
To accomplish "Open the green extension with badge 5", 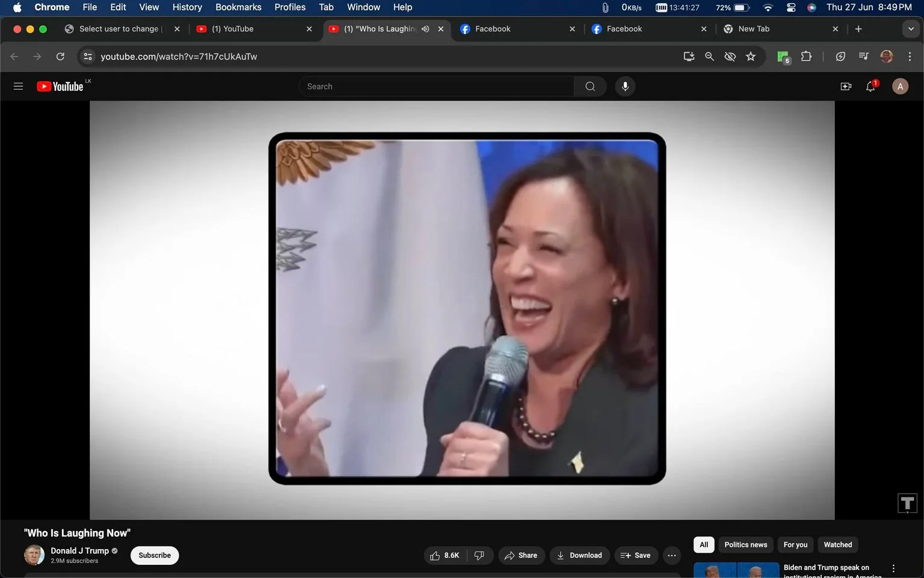I will (x=783, y=57).
